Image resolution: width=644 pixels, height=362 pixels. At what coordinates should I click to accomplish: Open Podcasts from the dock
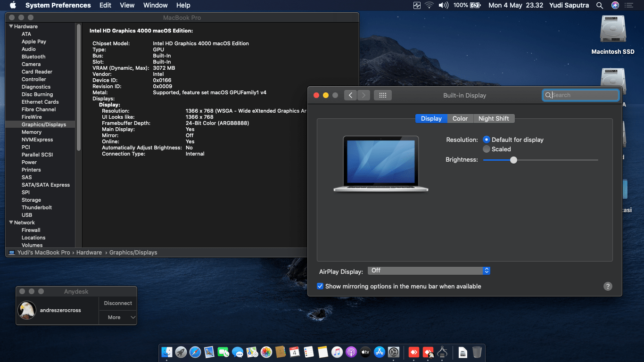pos(351,352)
